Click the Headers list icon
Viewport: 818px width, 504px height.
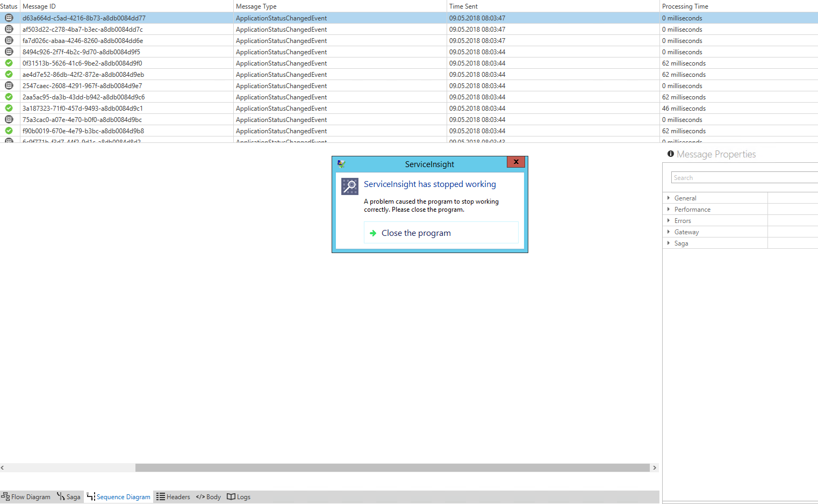coord(160,496)
